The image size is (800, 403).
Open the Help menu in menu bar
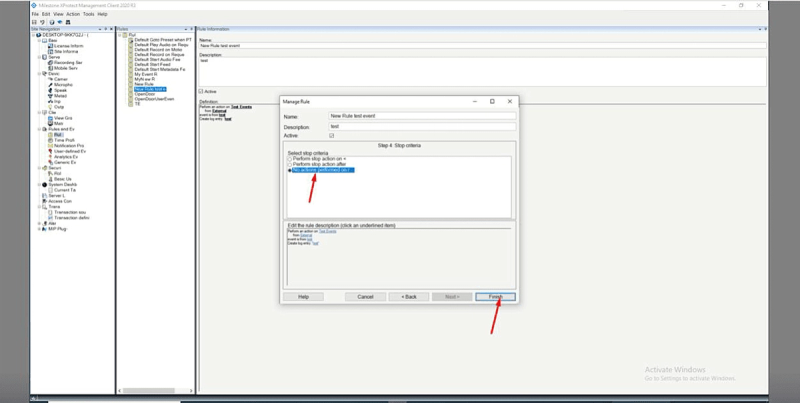pos(102,14)
